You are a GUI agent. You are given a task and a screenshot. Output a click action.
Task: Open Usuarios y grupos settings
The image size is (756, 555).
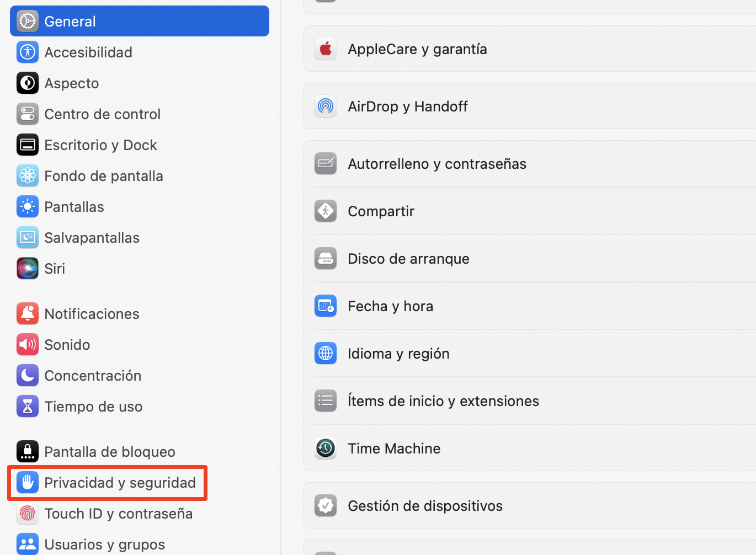28,544
